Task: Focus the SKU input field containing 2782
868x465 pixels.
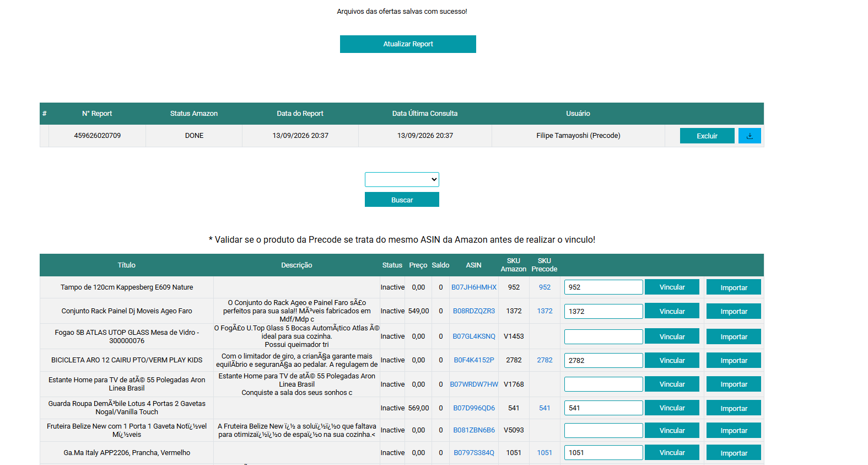Action: point(603,360)
